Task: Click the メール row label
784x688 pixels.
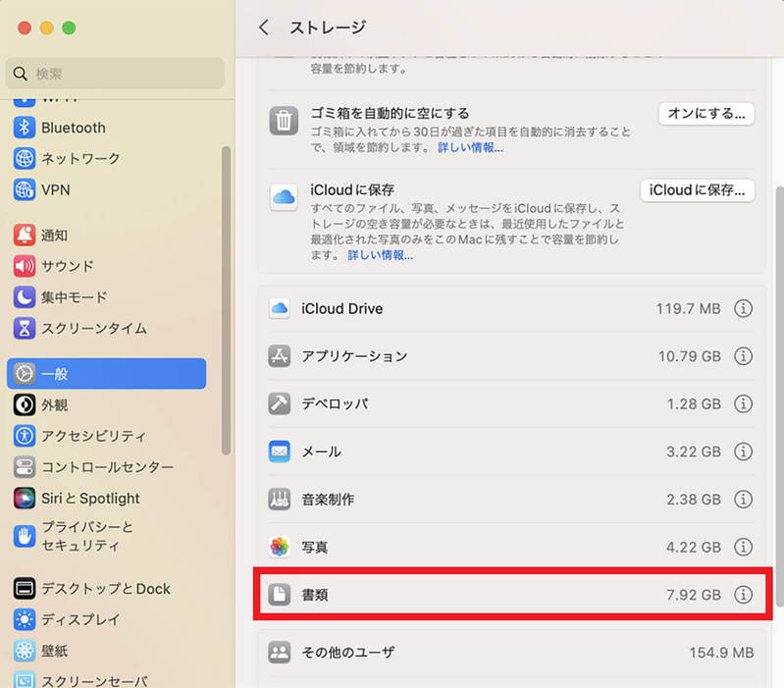Action: (x=322, y=451)
